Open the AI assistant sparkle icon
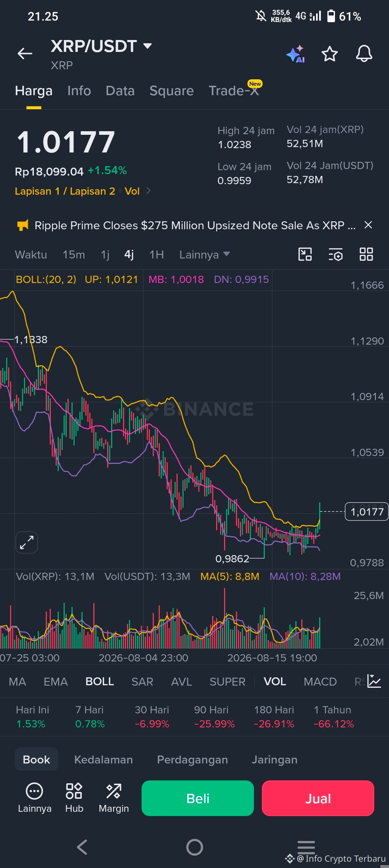This screenshot has width=389, height=868. click(296, 54)
